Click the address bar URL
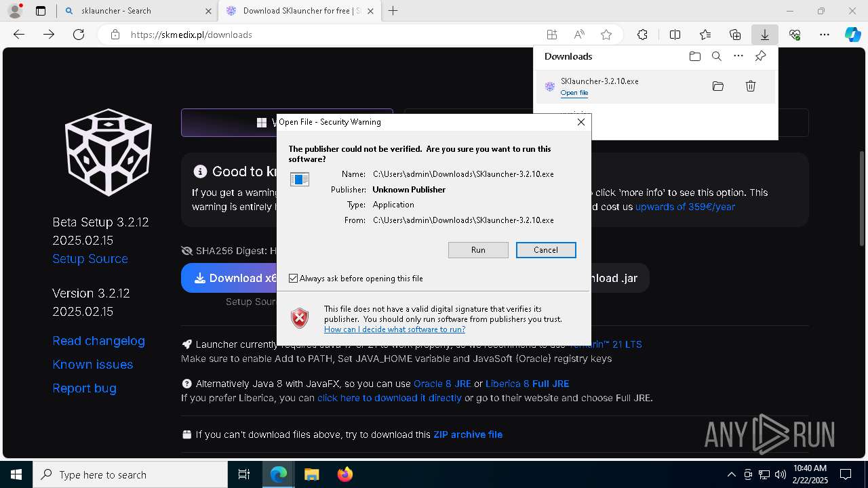Viewport: 868px width, 488px height. (x=191, y=35)
